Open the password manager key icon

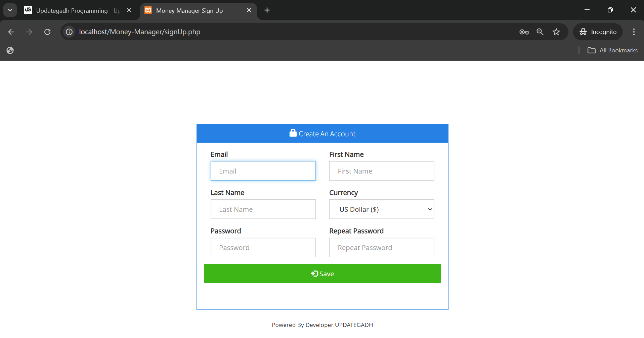523,32
